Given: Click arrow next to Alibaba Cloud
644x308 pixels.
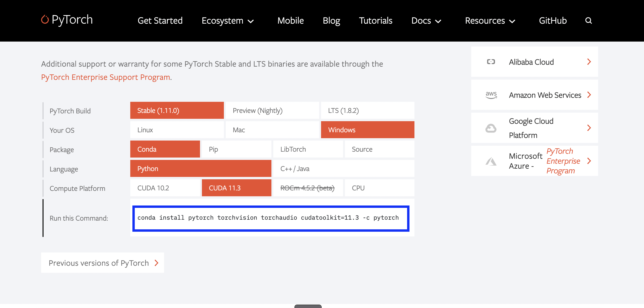Looking at the screenshot, I should (x=589, y=62).
